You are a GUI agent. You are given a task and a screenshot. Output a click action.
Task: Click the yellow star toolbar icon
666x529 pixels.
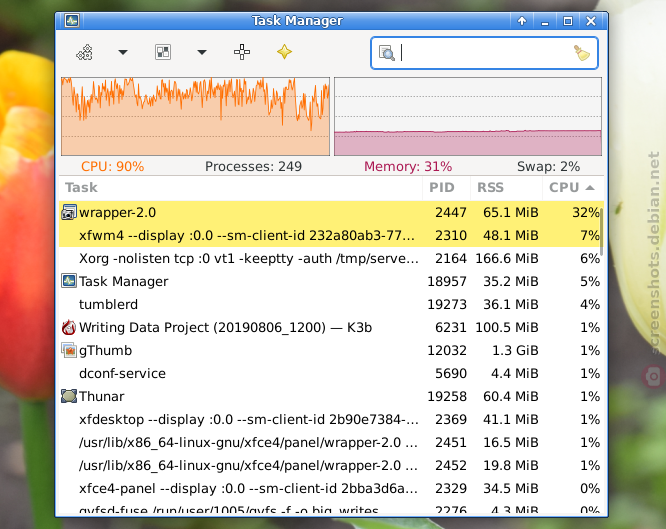tap(284, 52)
